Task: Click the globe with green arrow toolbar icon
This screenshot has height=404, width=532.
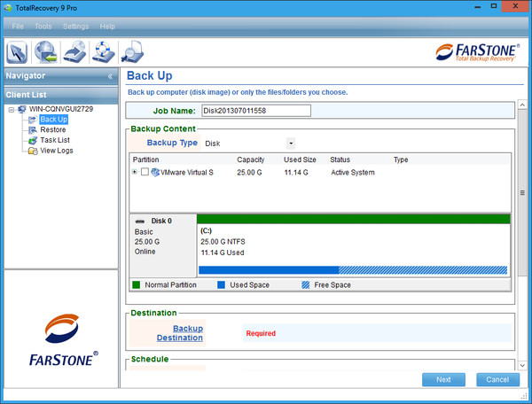Action: click(48, 52)
